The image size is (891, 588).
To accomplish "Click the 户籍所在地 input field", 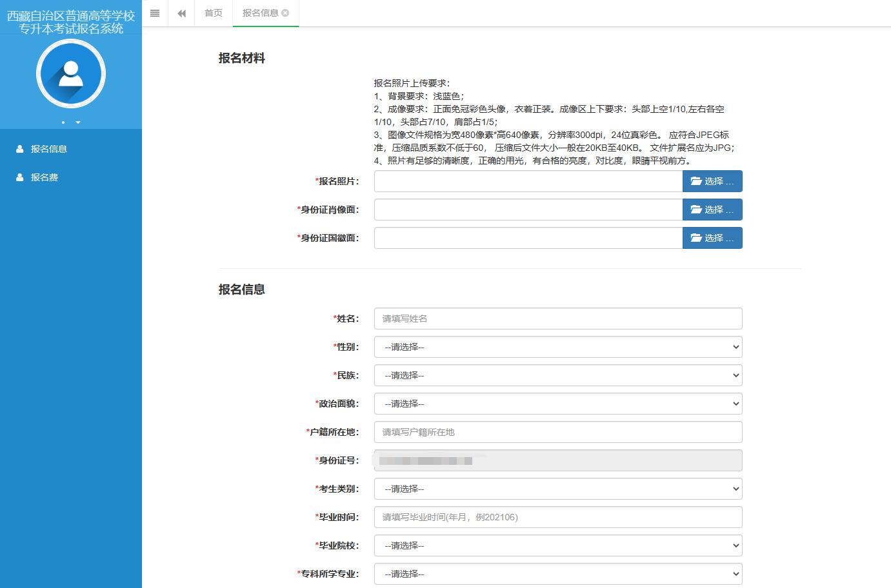I will 557,432.
